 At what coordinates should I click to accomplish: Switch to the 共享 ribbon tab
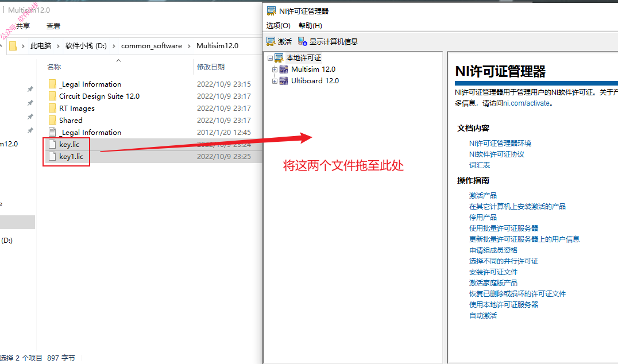23,26
